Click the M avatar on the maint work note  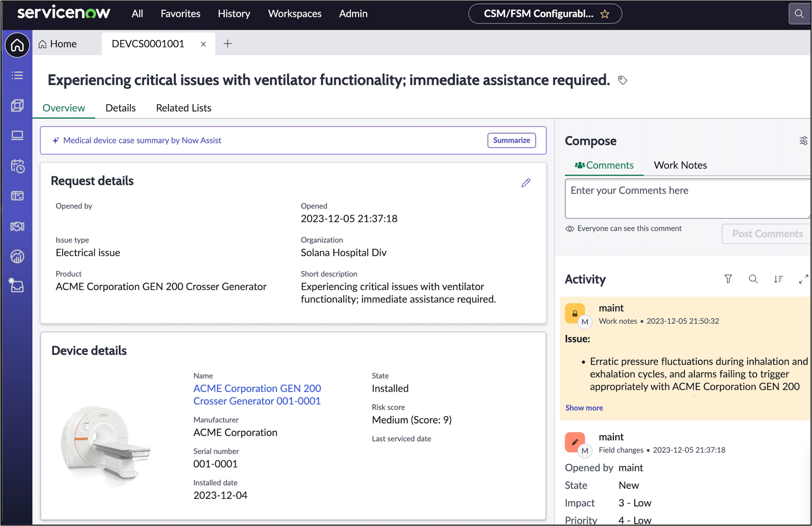(585, 322)
